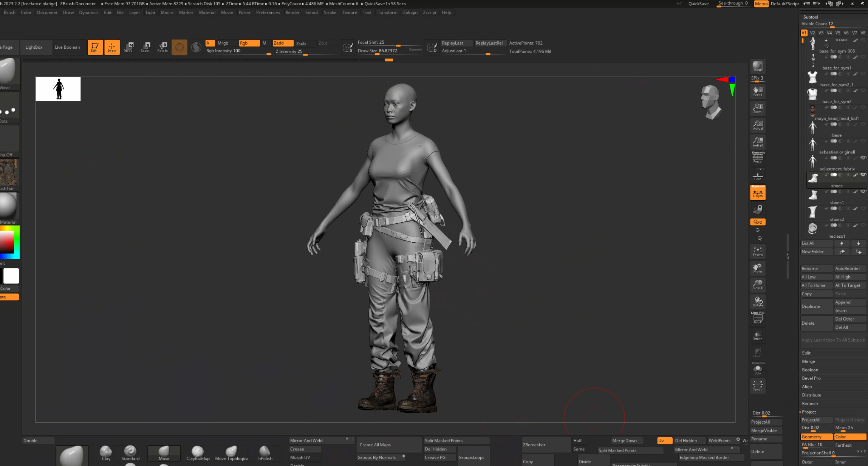Click the camera lock icon
The image size is (868, 466).
pyautogui.click(x=758, y=209)
